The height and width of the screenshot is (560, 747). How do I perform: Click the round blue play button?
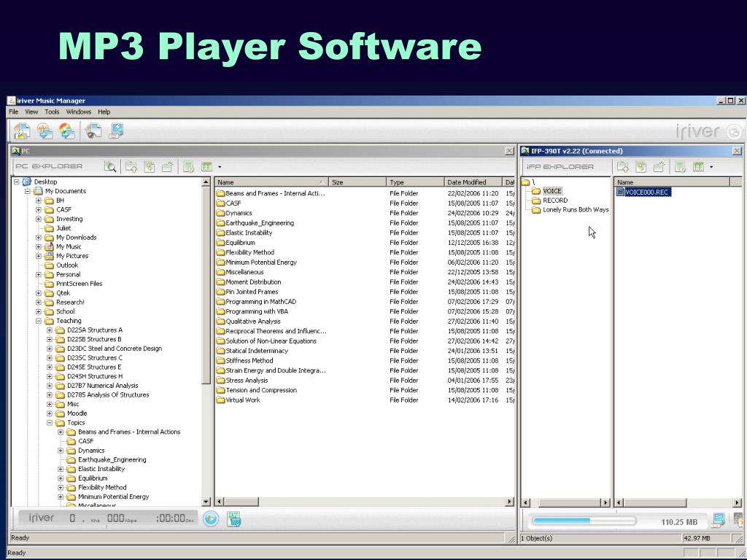[x=211, y=518]
